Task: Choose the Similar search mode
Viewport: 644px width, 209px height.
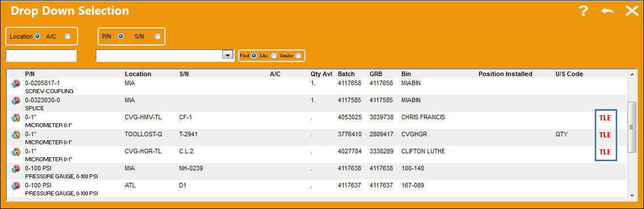Action: pyautogui.click(x=298, y=56)
